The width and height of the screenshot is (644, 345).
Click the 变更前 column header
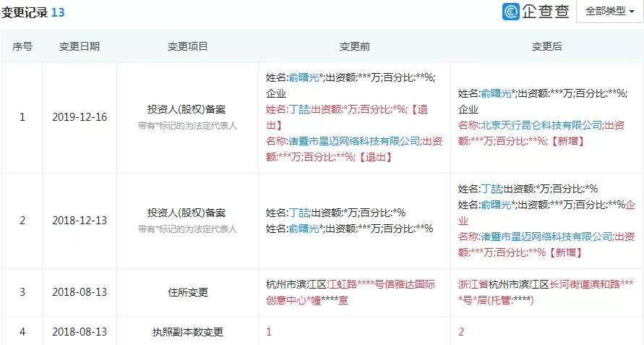(354, 46)
